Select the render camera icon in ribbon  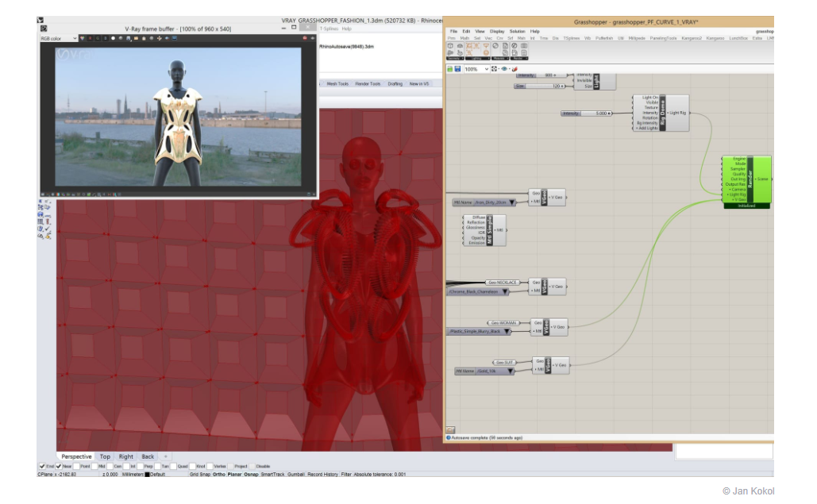524,46
